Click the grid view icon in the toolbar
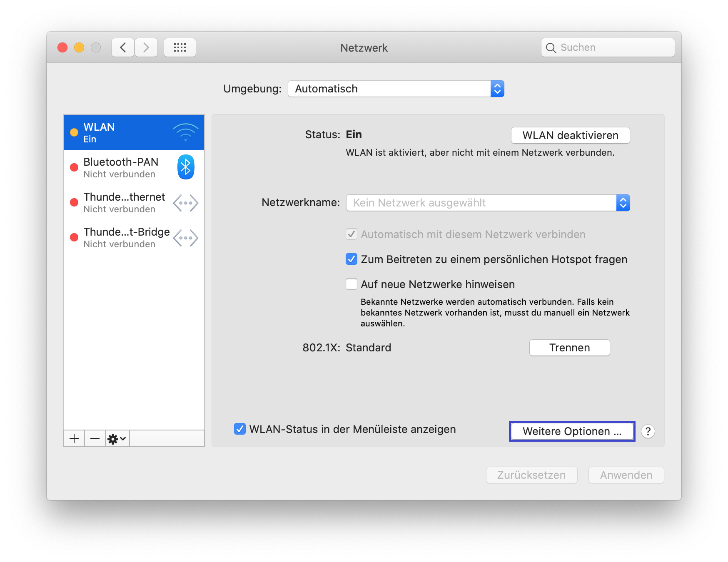Viewport: 728px width, 562px height. click(180, 47)
